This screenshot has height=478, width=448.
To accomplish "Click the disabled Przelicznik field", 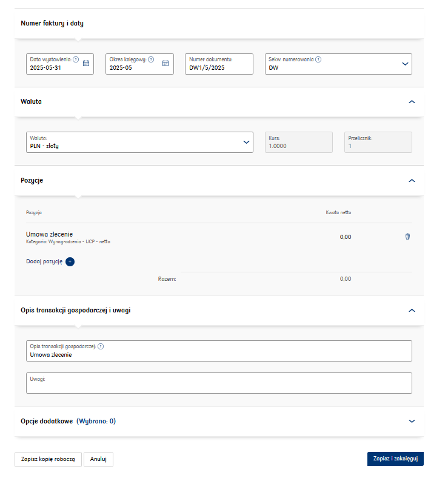I will coord(378,142).
